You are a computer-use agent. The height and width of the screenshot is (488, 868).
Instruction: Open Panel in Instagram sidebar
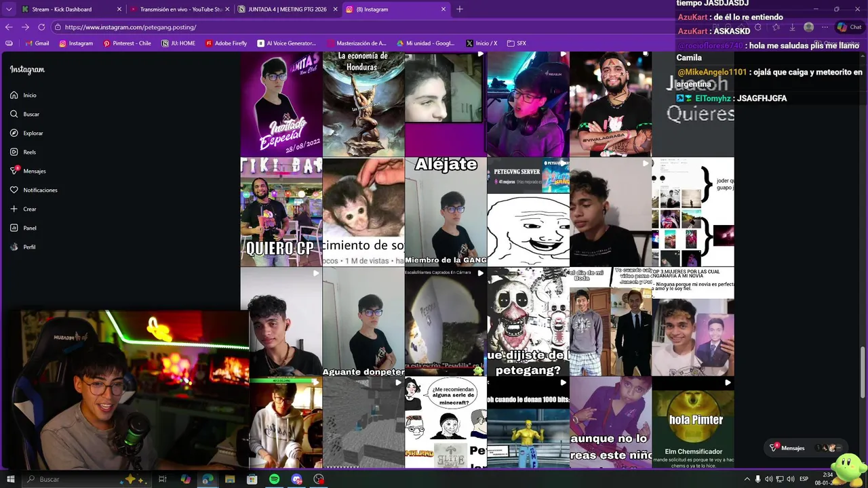pyautogui.click(x=23, y=228)
